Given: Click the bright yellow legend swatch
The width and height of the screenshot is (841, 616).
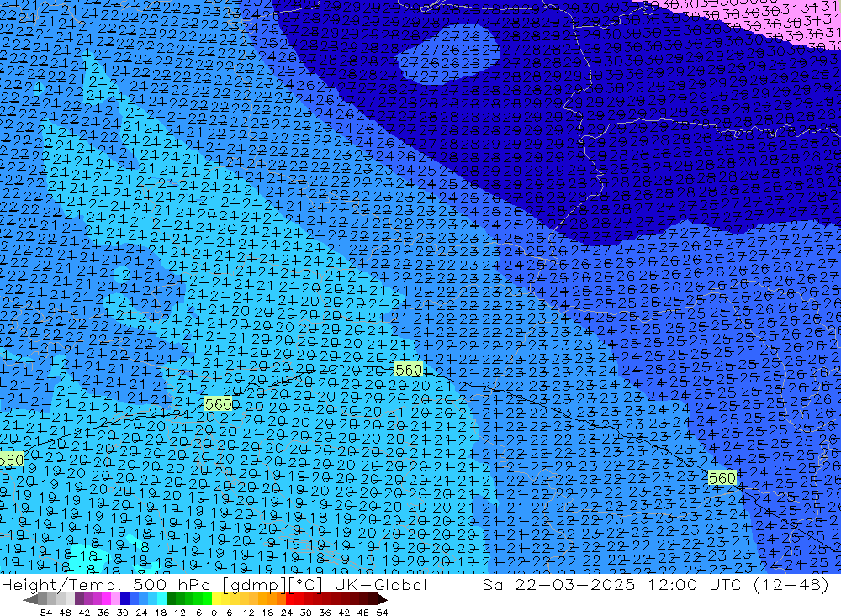Looking at the screenshot, I should [216, 598].
